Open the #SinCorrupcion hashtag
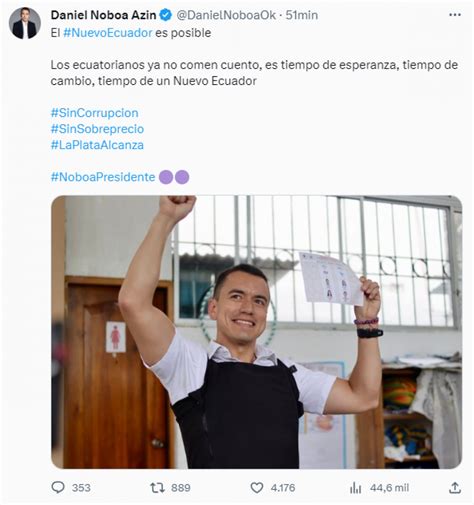The width and height of the screenshot is (474, 505). pyautogui.click(x=94, y=113)
